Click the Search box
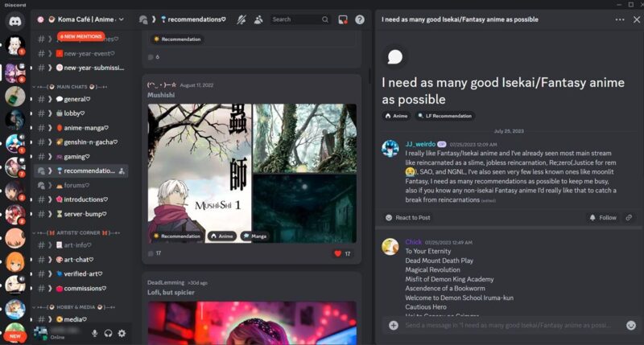Image resolution: width=644 pixels, height=345 pixels. pos(299,19)
